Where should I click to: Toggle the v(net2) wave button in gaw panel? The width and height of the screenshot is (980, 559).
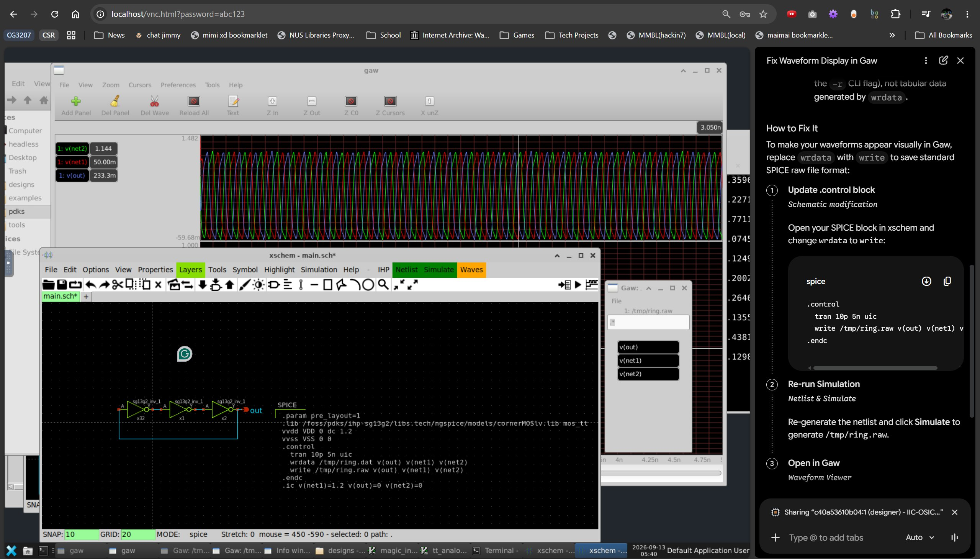coord(72,149)
